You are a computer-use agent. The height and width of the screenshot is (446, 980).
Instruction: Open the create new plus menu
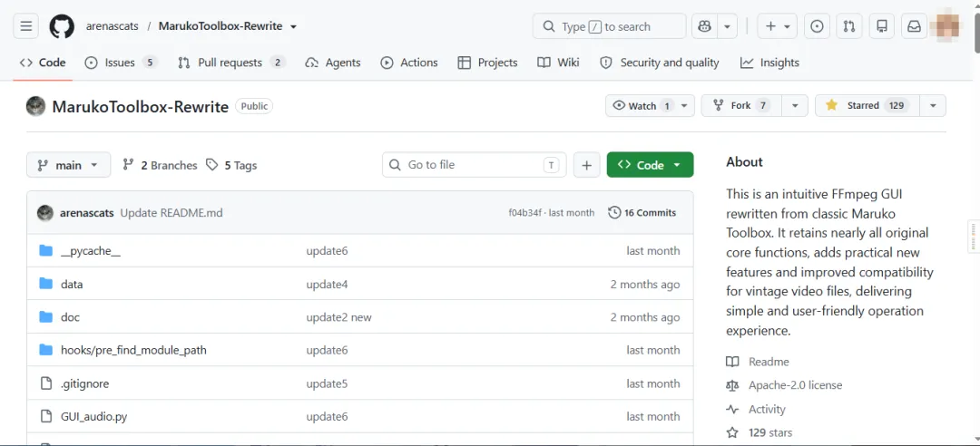[778, 26]
